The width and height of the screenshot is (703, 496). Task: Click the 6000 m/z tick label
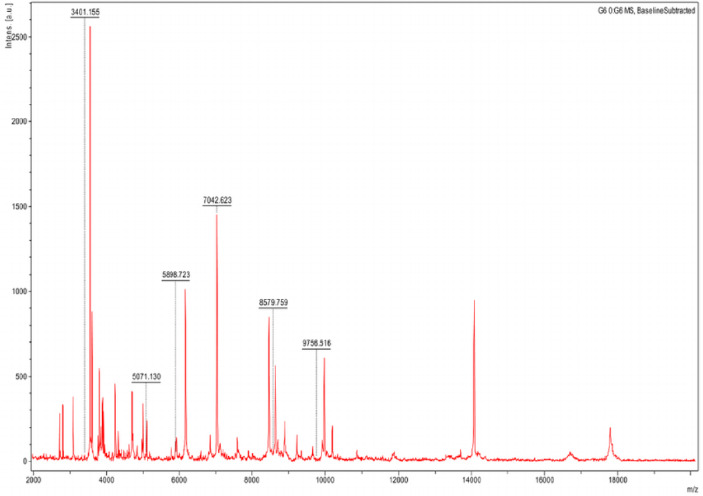(x=179, y=480)
